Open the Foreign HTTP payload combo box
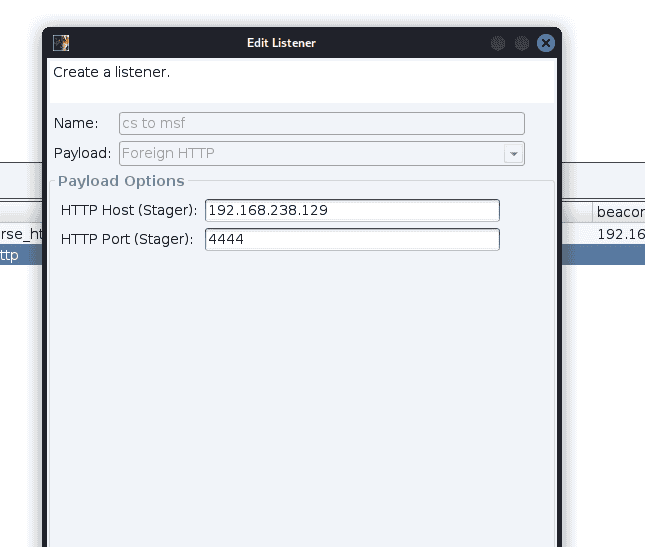The image size is (645, 547). pos(312,154)
